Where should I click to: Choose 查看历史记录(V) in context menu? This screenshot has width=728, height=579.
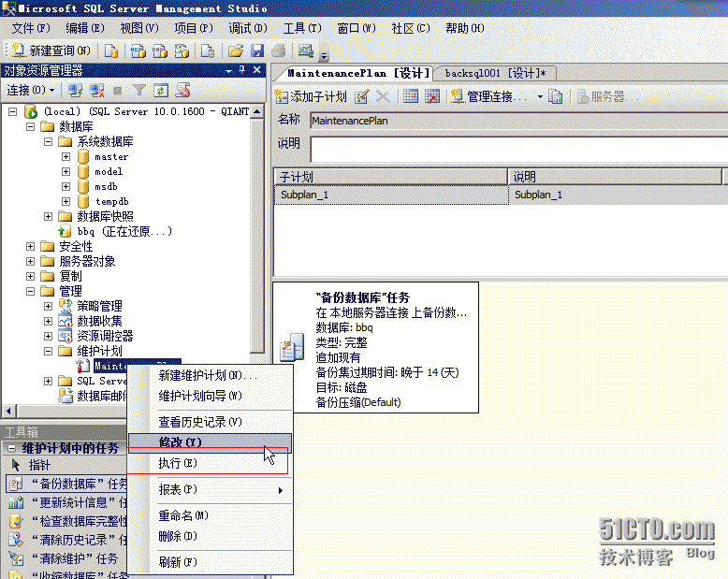210,422
